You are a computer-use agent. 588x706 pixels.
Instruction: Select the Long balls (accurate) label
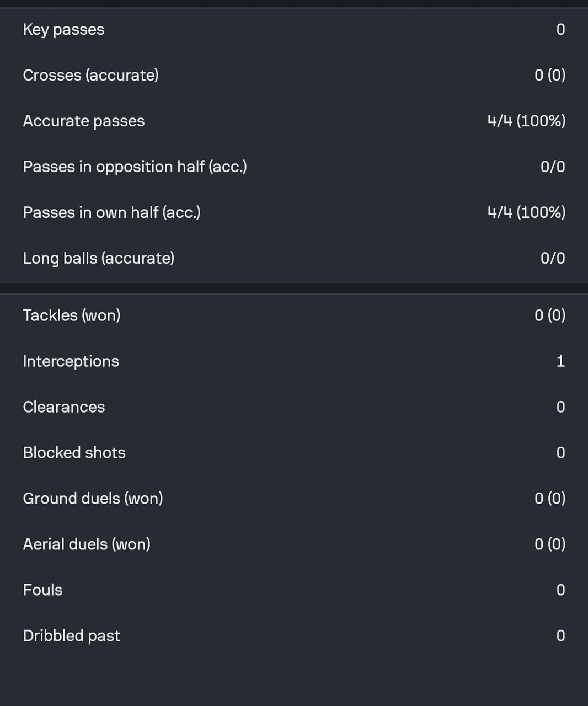(x=98, y=259)
